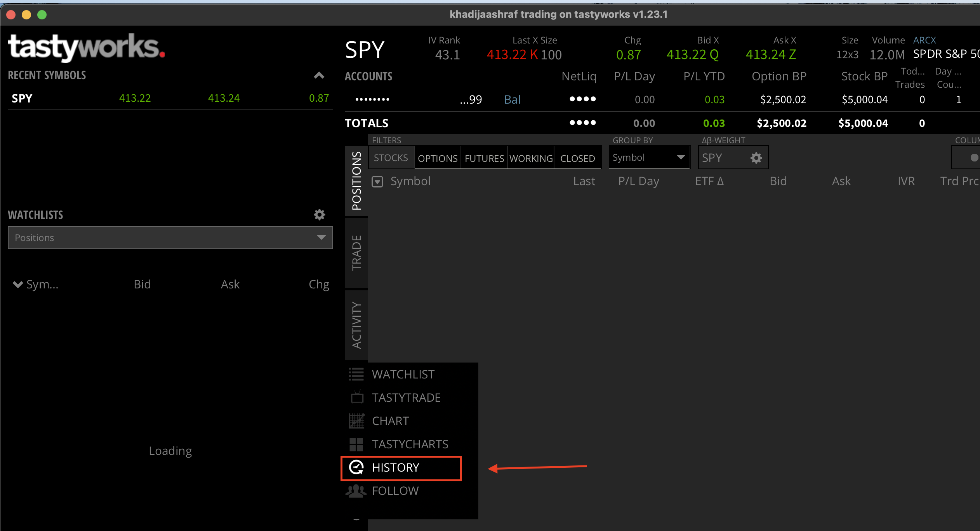Click the Bal link in accounts
This screenshot has height=531, width=980.
click(x=512, y=100)
